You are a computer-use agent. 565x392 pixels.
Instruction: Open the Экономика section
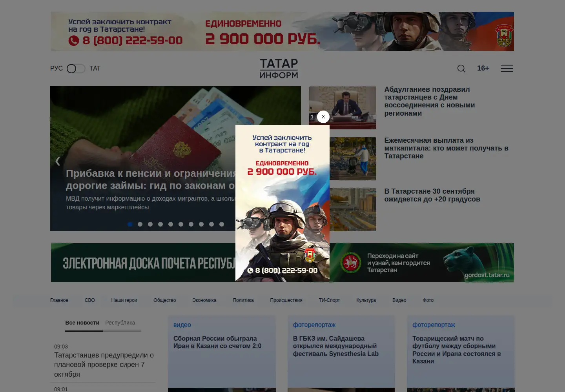(x=204, y=300)
